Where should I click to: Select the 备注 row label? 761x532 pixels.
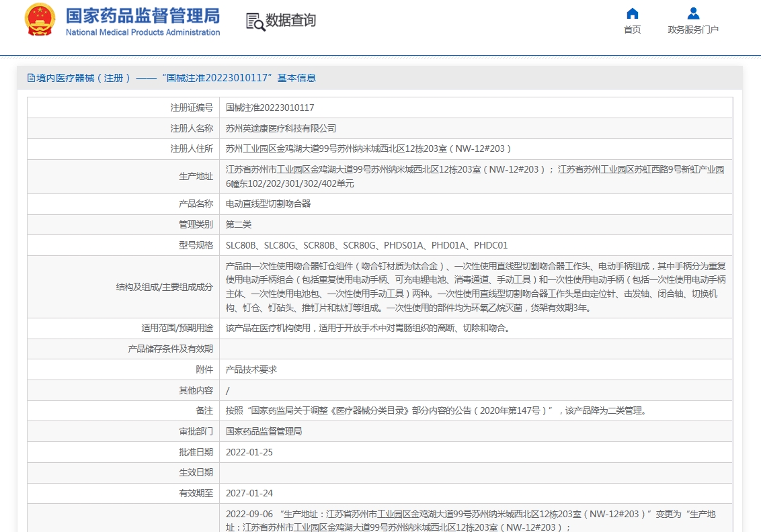[x=204, y=411]
